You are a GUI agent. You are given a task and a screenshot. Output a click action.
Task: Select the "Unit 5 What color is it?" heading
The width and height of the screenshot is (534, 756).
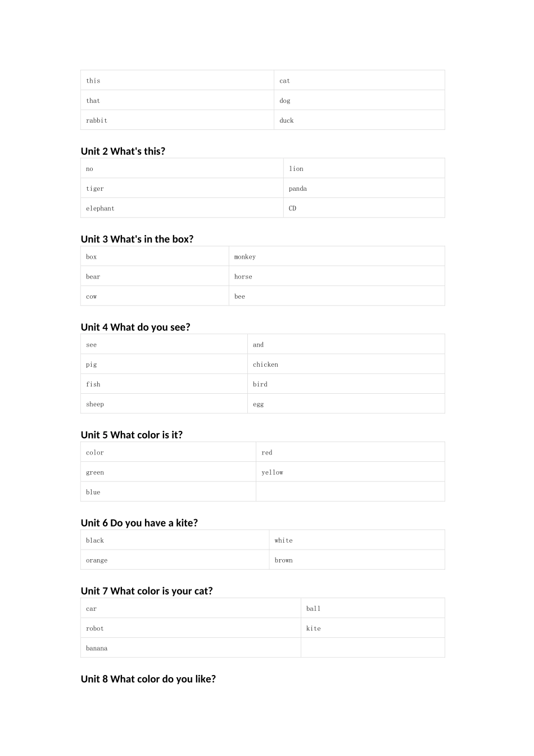pos(132,435)
